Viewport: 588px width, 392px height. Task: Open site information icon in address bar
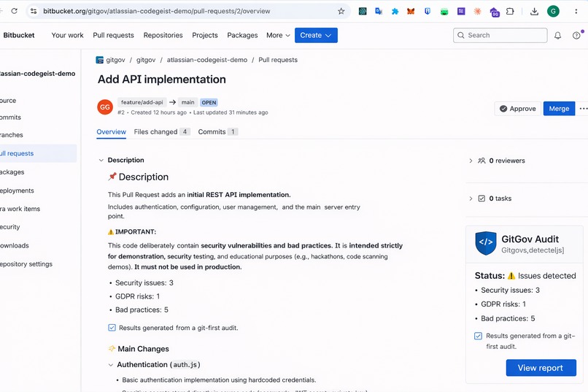[34, 11]
